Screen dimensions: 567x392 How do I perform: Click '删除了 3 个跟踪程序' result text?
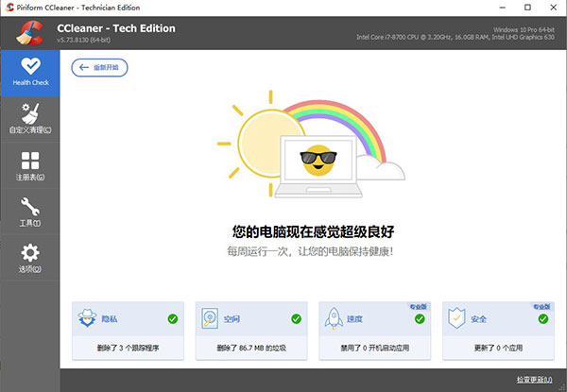pyautogui.click(x=128, y=348)
